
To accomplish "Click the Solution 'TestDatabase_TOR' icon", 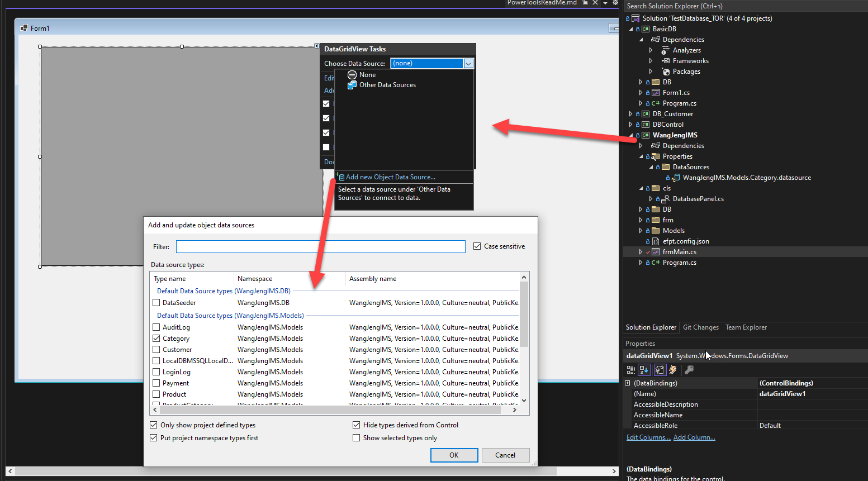I will [x=635, y=18].
